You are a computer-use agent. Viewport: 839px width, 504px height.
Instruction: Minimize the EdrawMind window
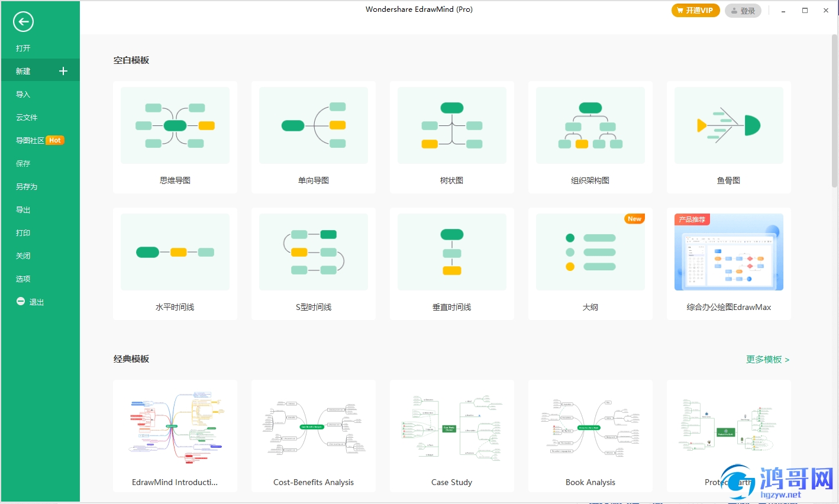click(783, 11)
